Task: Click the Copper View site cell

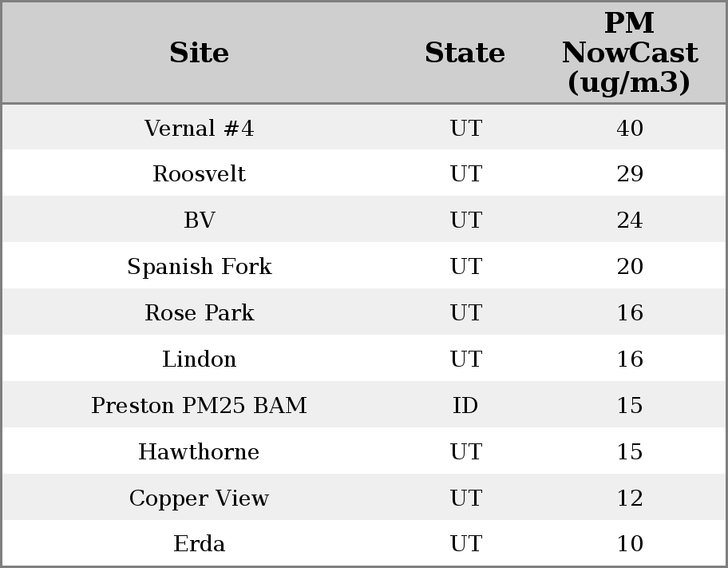Action: click(x=199, y=498)
